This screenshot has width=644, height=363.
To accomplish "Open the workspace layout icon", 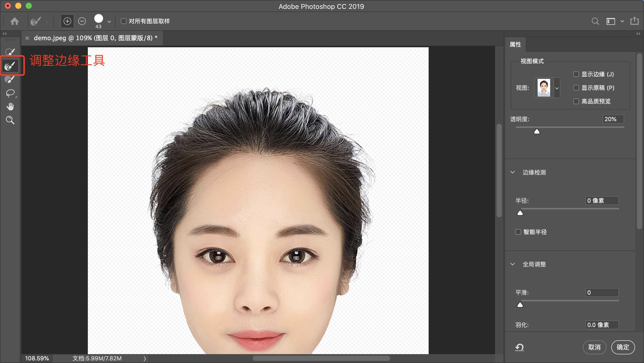I will click(x=611, y=21).
